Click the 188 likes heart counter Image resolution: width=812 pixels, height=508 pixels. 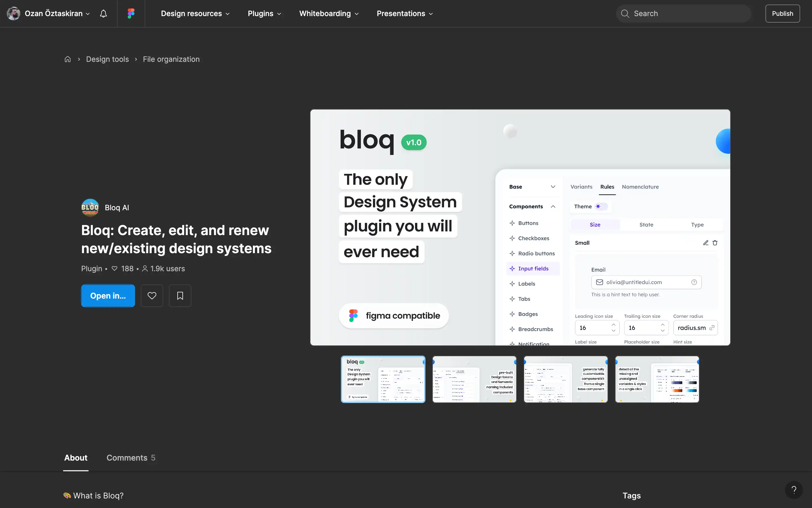tap(122, 268)
